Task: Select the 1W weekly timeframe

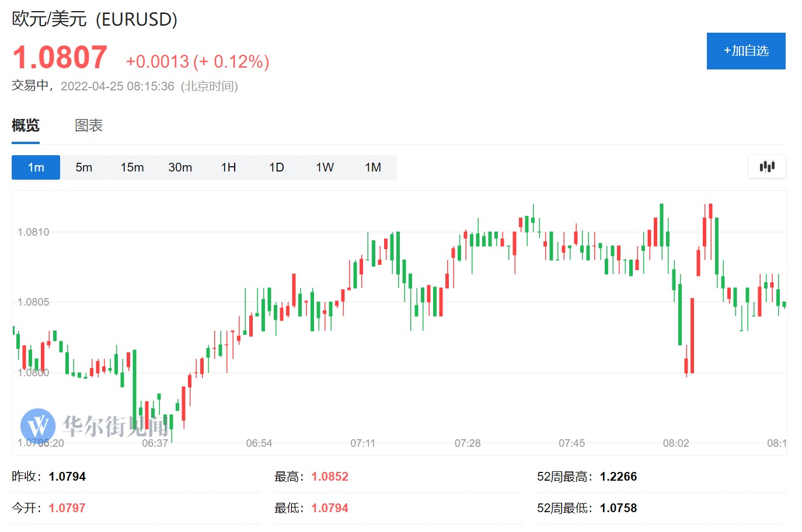Action: point(325,167)
